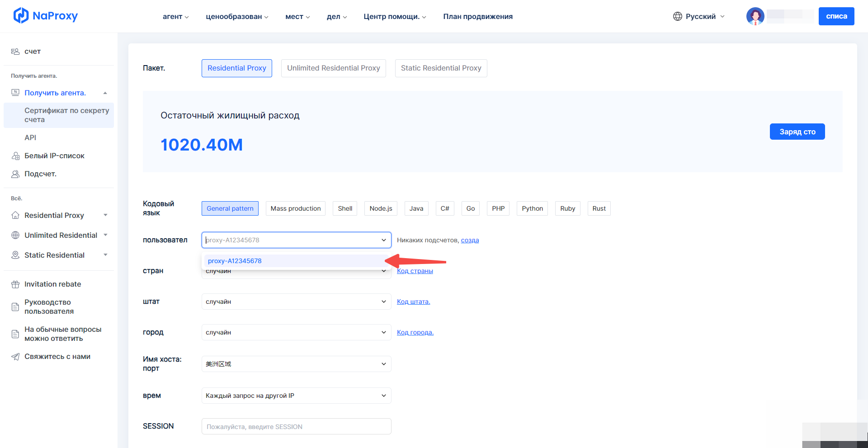This screenshot has width=868, height=448.
Task: Pick proxy-A12345678 from the dropdown list
Action: point(235,261)
